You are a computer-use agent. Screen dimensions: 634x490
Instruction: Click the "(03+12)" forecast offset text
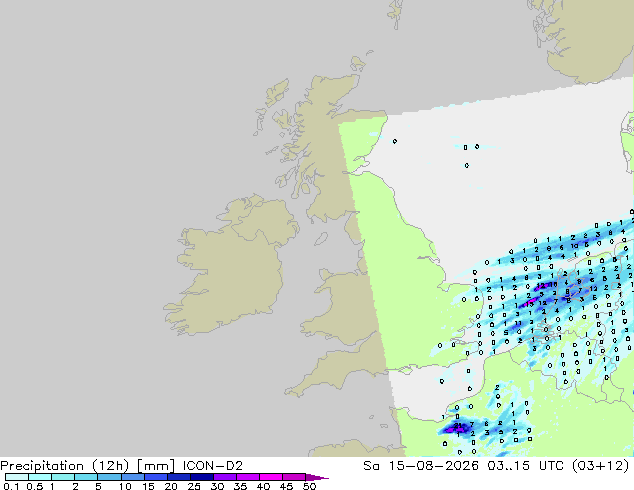coord(601,466)
